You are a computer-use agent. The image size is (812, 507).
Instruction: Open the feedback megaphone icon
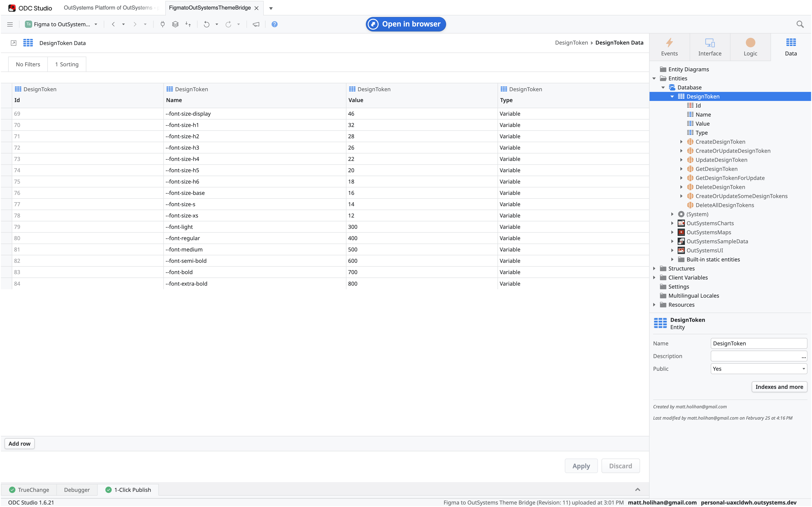(256, 24)
